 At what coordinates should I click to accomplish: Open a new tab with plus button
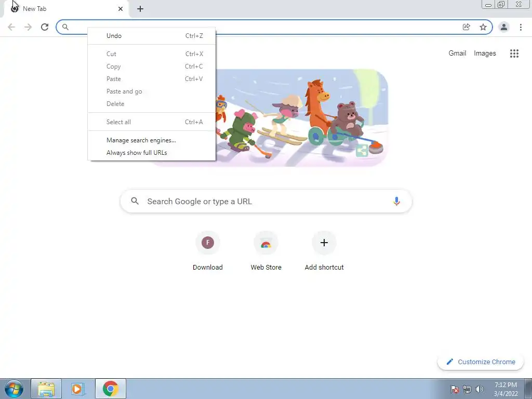[140, 9]
